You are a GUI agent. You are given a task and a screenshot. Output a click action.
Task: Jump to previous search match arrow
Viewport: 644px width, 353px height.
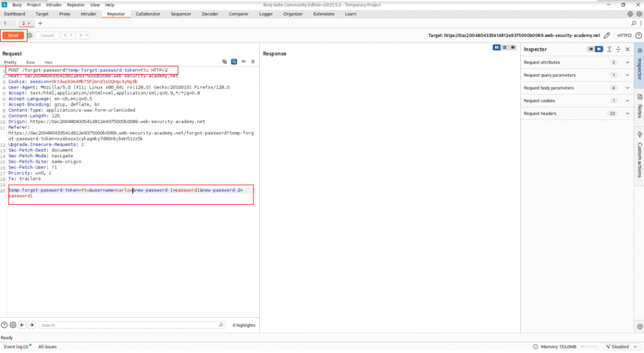pos(22,325)
